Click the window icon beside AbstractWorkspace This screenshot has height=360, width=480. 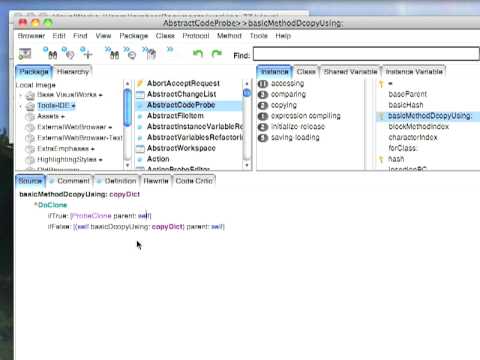point(140,148)
